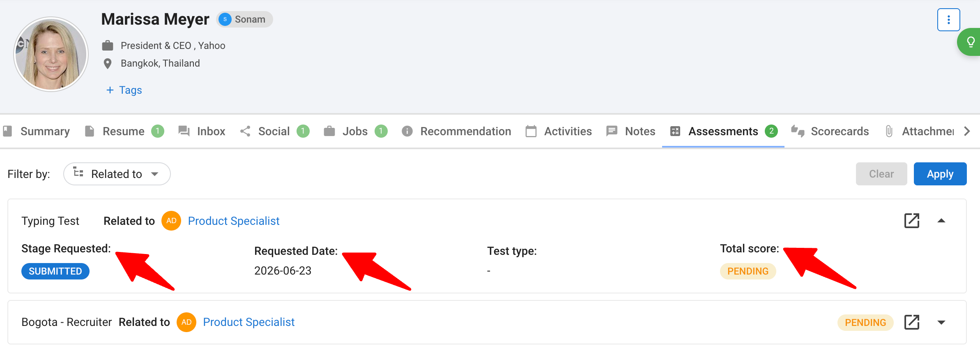Image resolution: width=980 pixels, height=351 pixels.
Task: Collapse the Typing Test assessment card
Action: click(941, 221)
